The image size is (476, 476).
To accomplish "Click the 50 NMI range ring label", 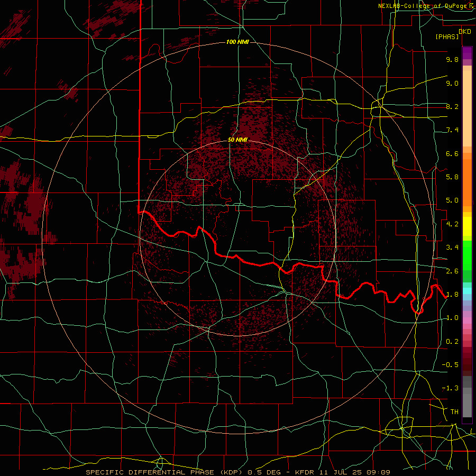I will (x=237, y=140).
